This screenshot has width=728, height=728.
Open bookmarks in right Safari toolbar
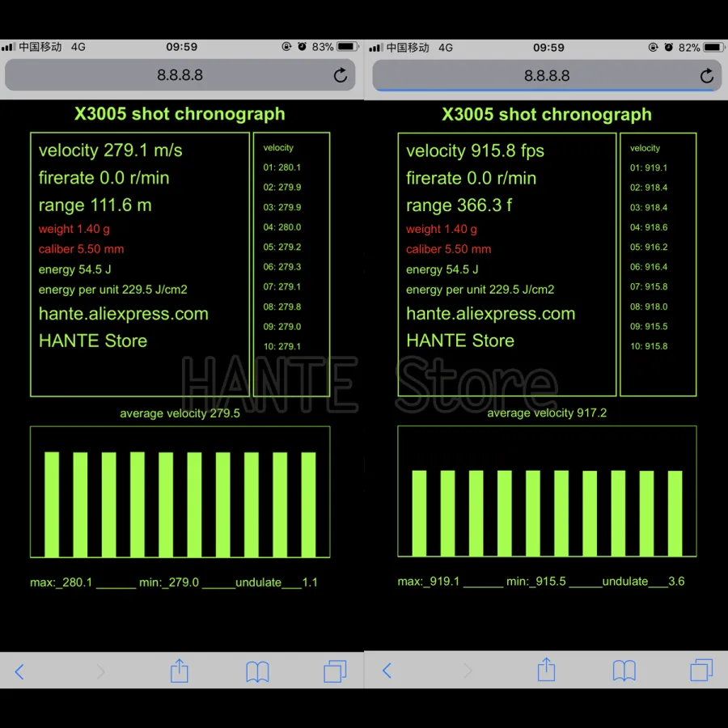coord(624,671)
